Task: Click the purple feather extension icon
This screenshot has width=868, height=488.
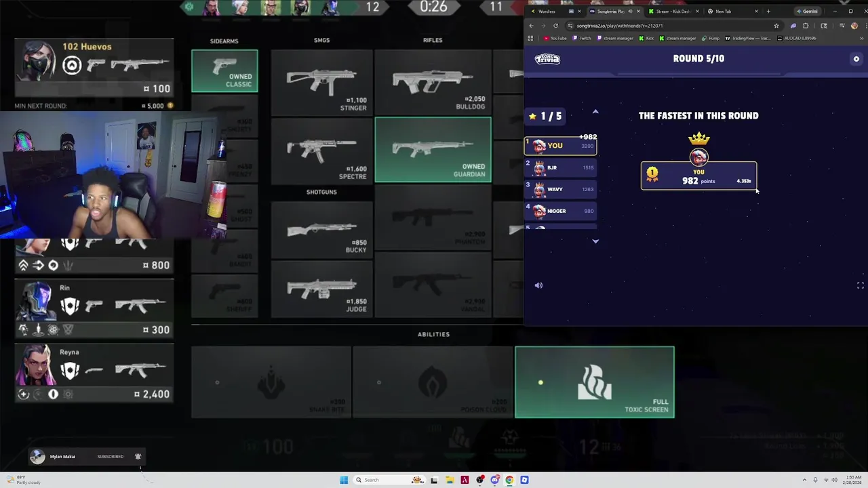Action: click(x=793, y=26)
